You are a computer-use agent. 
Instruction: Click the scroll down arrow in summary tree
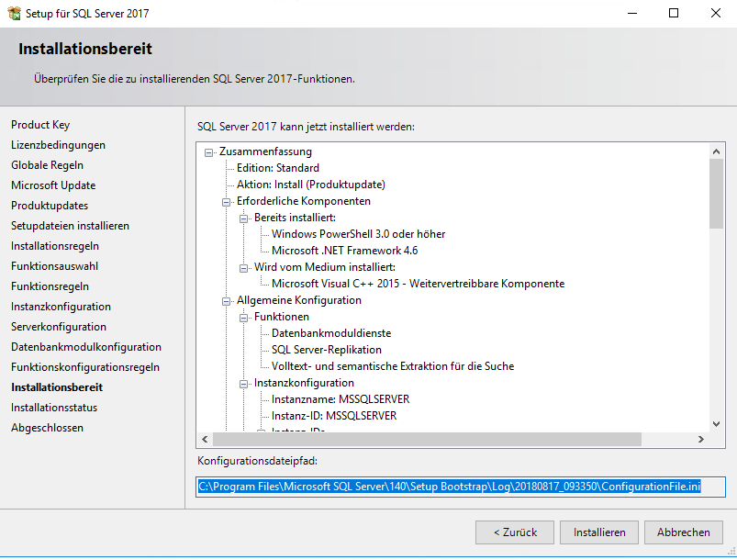[x=716, y=424]
